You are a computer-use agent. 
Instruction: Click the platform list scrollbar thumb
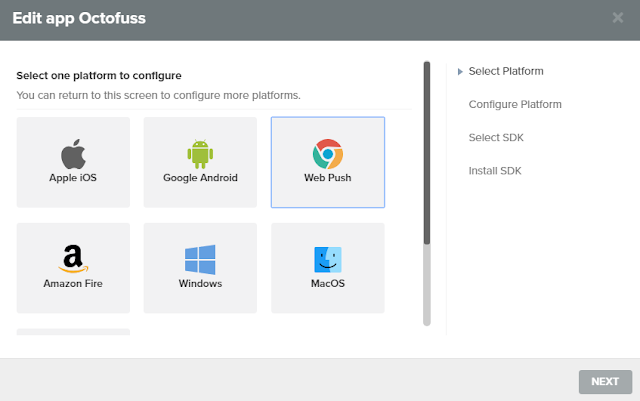click(x=427, y=153)
